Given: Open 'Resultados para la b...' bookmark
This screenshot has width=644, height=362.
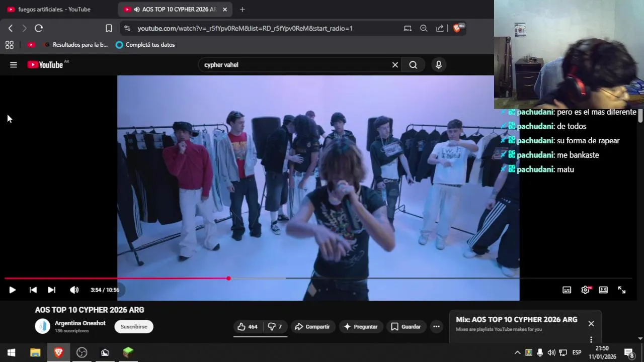Looking at the screenshot, I should [x=76, y=45].
